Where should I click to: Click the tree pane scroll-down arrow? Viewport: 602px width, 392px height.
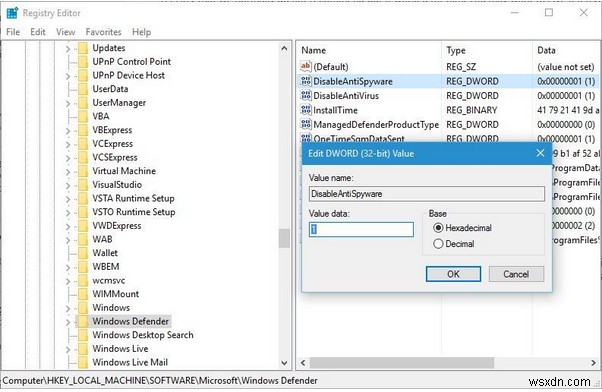(x=284, y=362)
